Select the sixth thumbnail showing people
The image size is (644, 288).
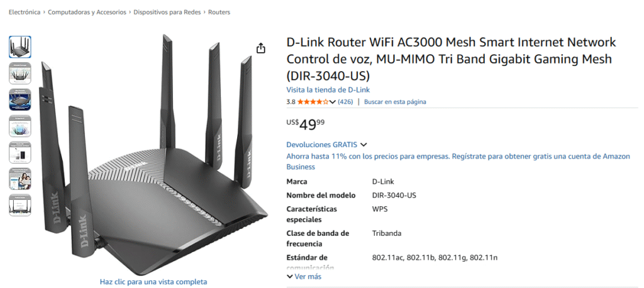20,179
